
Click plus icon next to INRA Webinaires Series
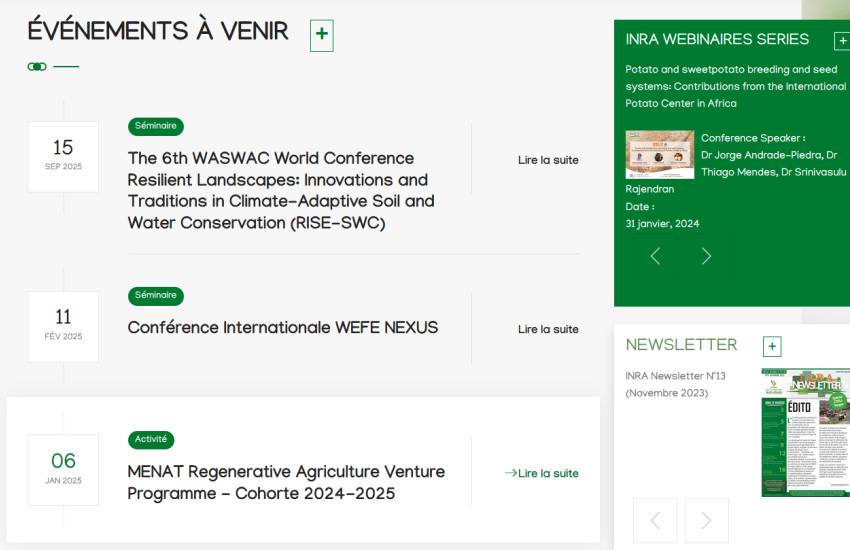(x=841, y=41)
